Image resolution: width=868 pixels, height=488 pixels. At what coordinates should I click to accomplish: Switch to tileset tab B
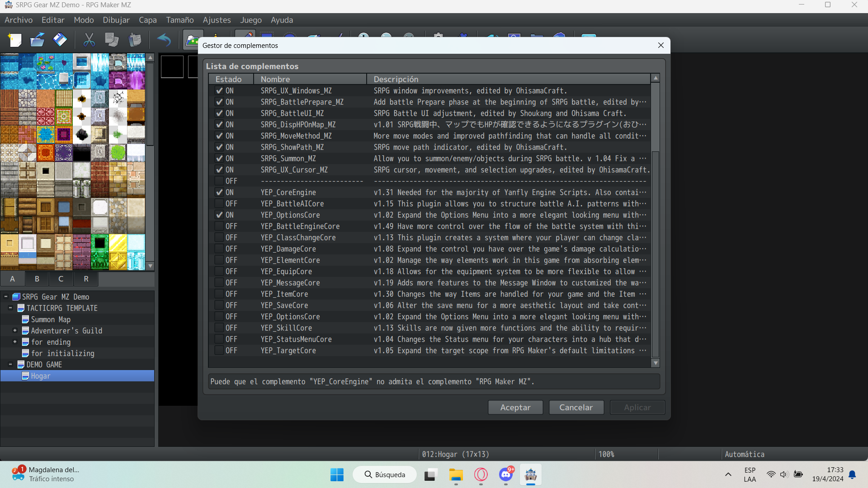[37, 279]
